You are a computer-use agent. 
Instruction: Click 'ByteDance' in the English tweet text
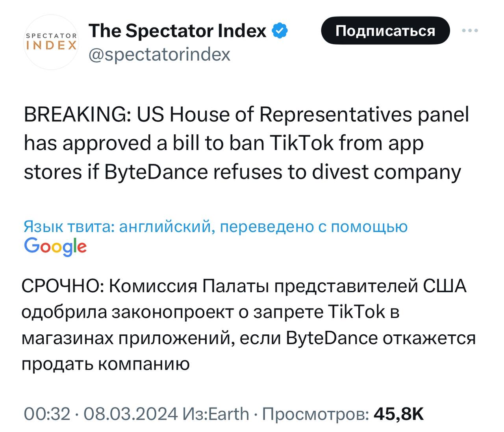point(156,172)
